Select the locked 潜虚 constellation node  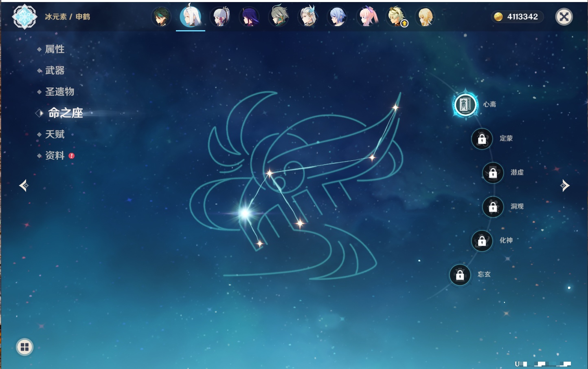493,173
